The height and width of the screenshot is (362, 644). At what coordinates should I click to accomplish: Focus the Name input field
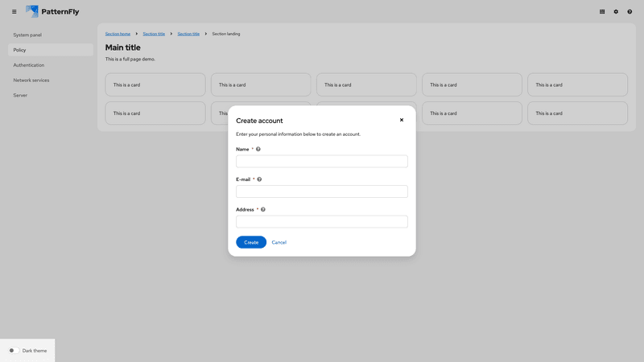click(x=321, y=162)
